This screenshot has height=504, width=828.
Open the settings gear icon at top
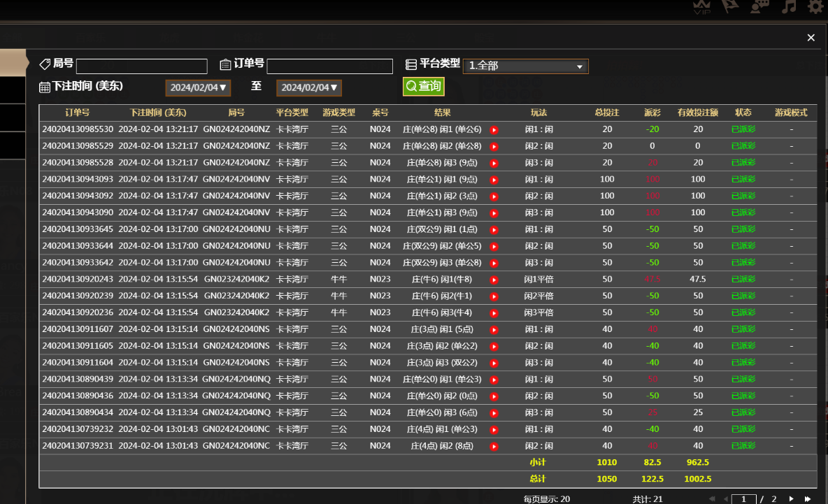pyautogui.click(x=816, y=6)
